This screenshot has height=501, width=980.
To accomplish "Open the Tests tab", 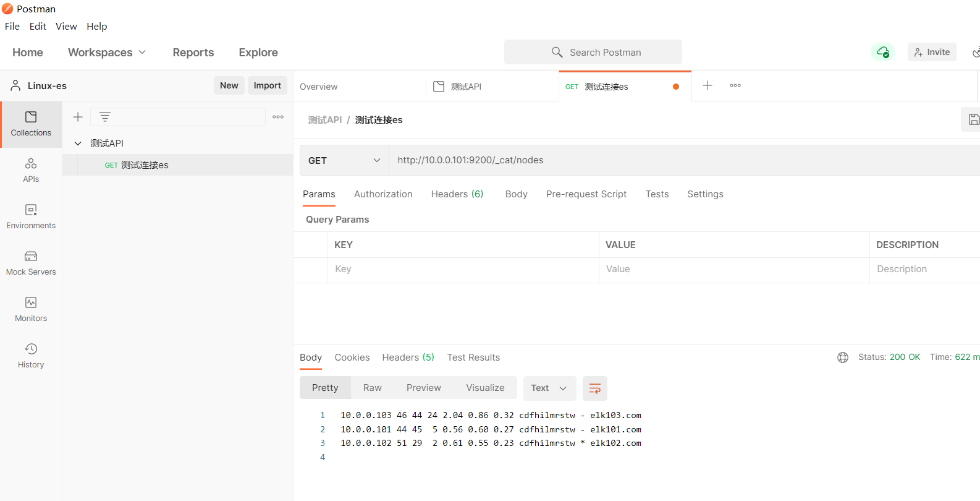I will pos(657,194).
